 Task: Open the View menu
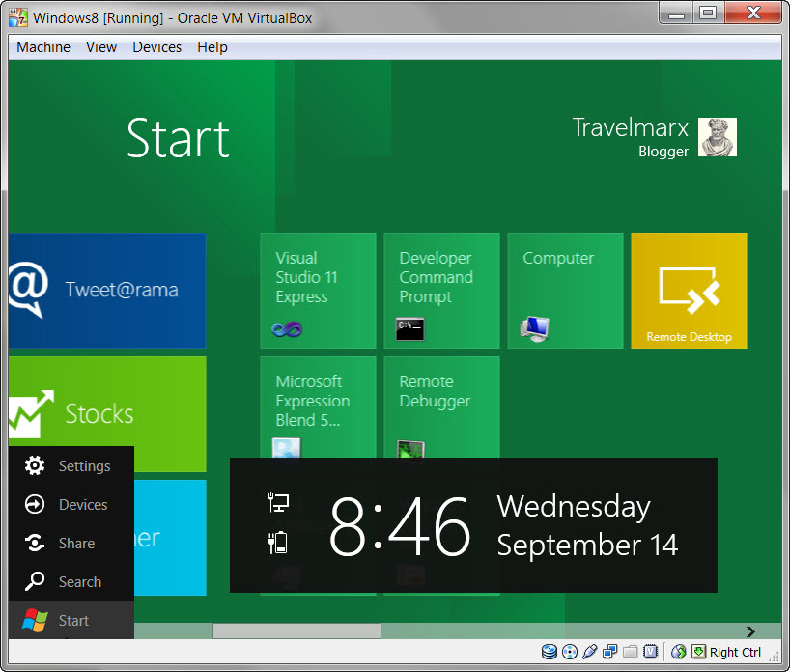pyautogui.click(x=100, y=46)
